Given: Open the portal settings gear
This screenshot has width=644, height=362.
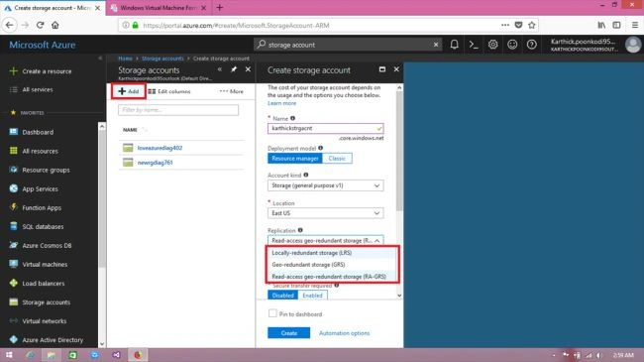Looking at the screenshot, I should [x=492, y=45].
